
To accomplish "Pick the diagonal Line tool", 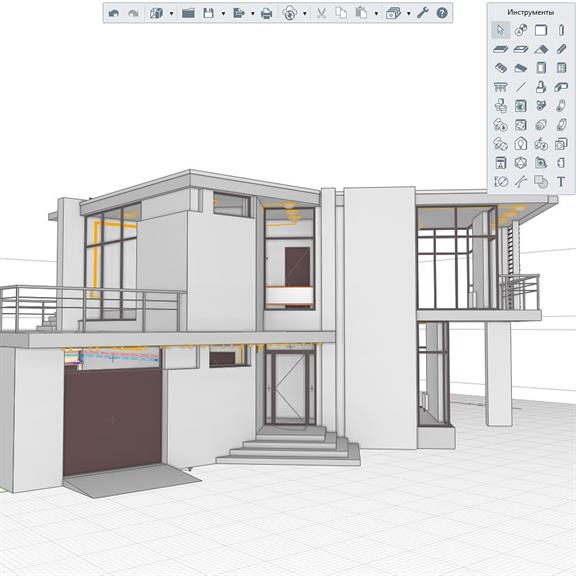I will (x=521, y=87).
